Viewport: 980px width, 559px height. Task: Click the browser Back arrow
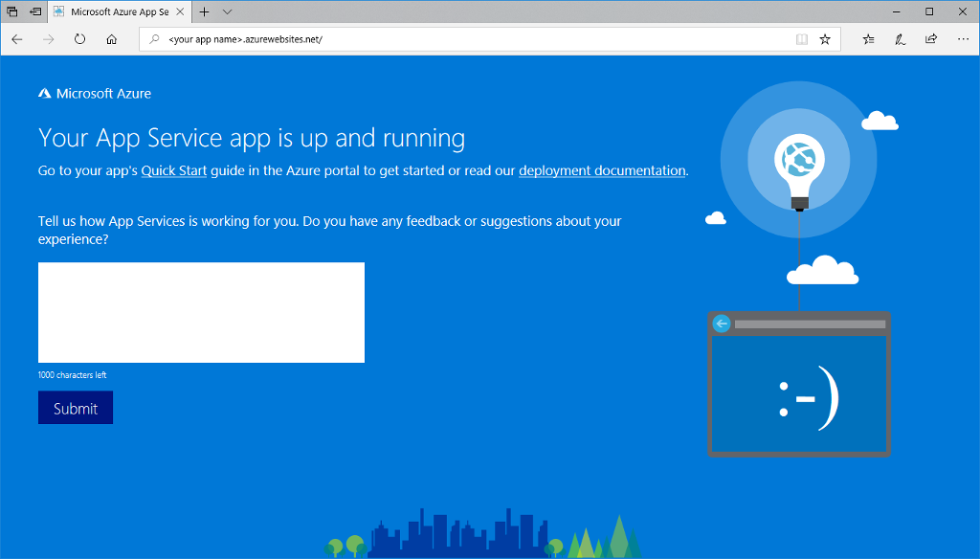pos(17,39)
